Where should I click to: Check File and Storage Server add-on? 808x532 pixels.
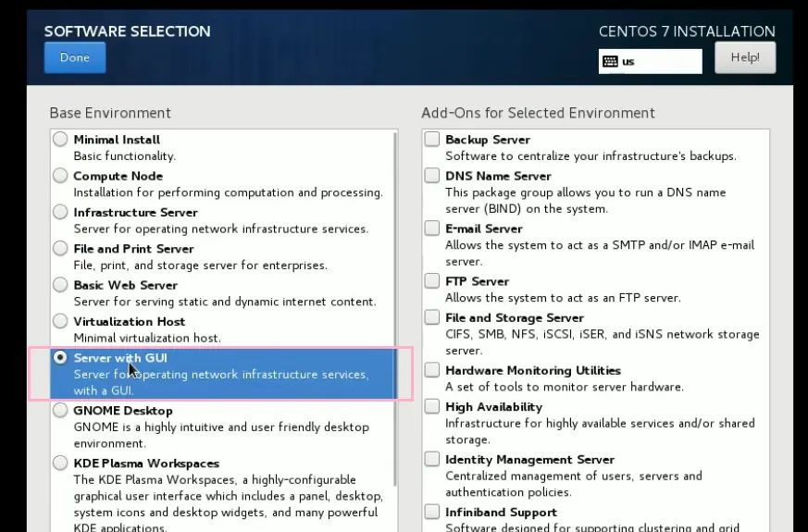(x=432, y=317)
